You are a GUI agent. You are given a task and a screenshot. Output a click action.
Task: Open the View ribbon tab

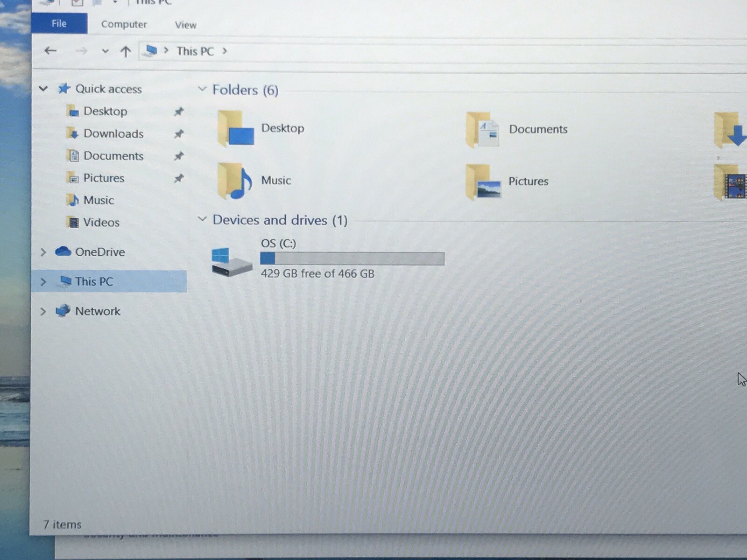[x=185, y=25]
